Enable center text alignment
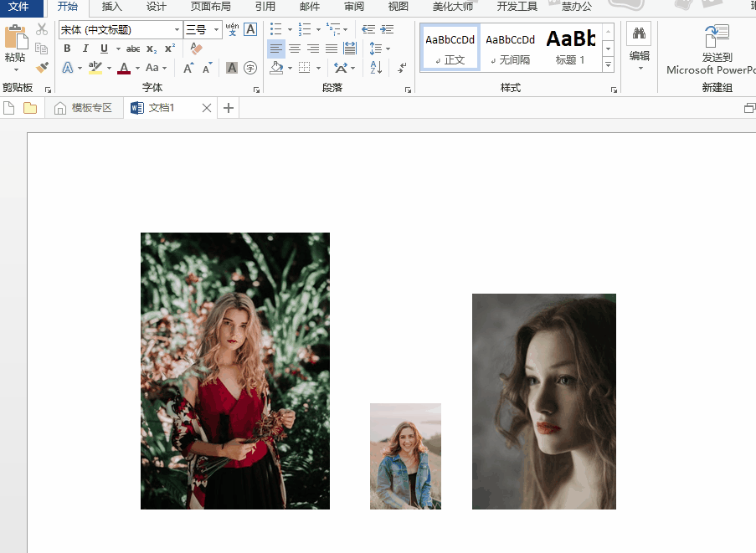756x553 pixels. tap(295, 49)
